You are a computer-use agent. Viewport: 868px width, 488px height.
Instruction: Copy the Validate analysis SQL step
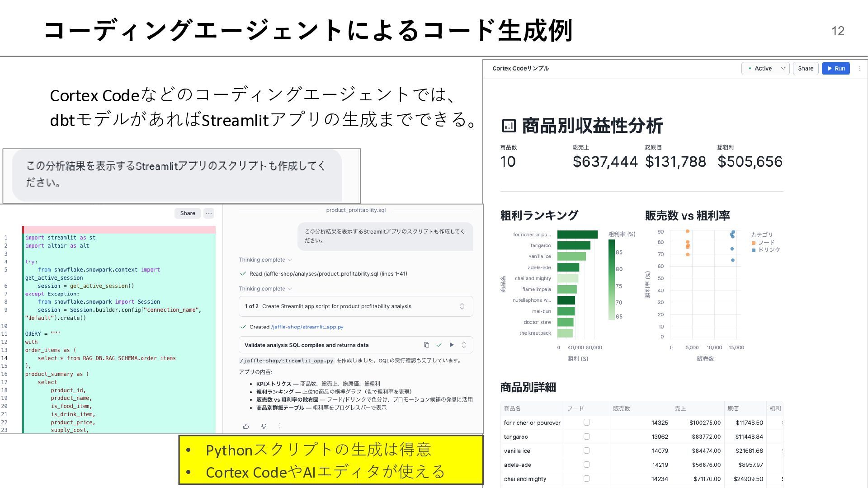(426, 345)
